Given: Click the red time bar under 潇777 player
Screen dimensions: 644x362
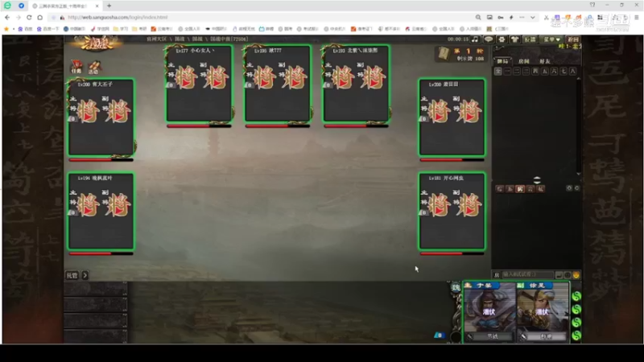Looking at the screenshot, I should [x=278, y=126].
